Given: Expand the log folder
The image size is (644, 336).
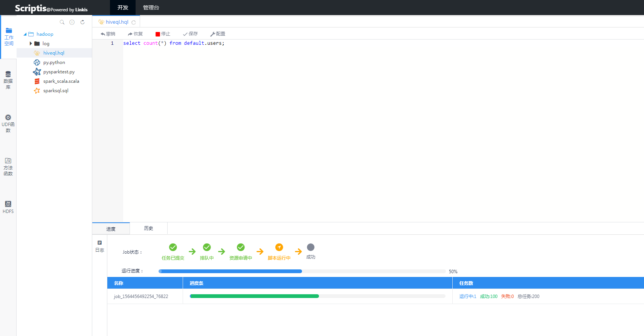Looking at the screenshot, I should [x=31, y=44].
